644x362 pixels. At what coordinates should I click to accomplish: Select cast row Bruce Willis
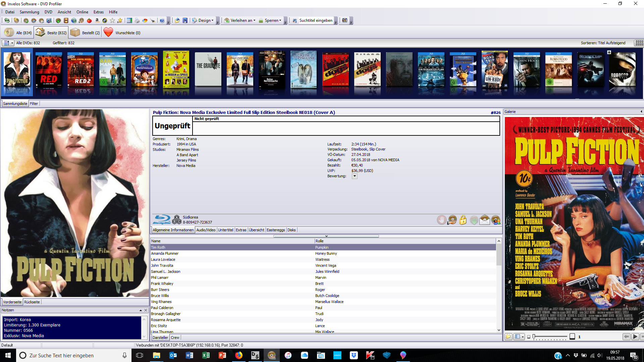click(323, 296)
